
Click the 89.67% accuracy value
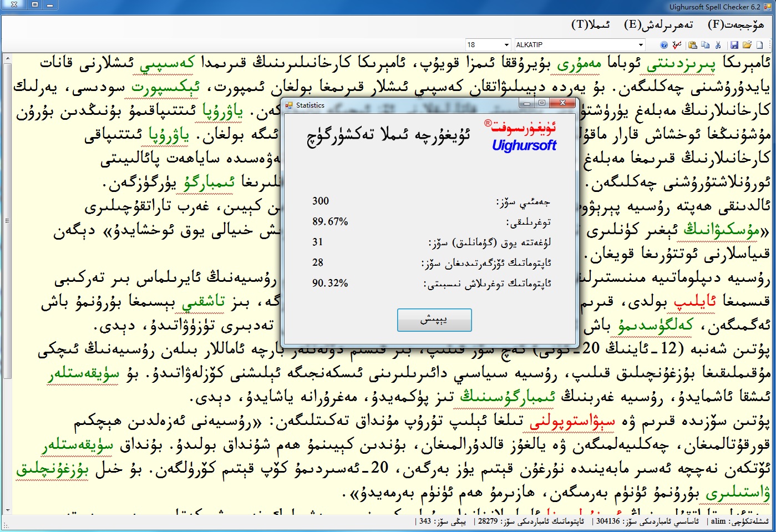click(330, 221)
